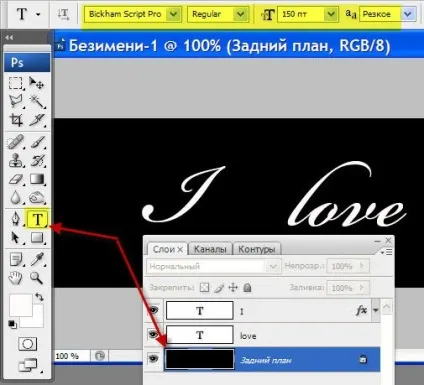Select the Clone Stamp tool

point(16,161)
